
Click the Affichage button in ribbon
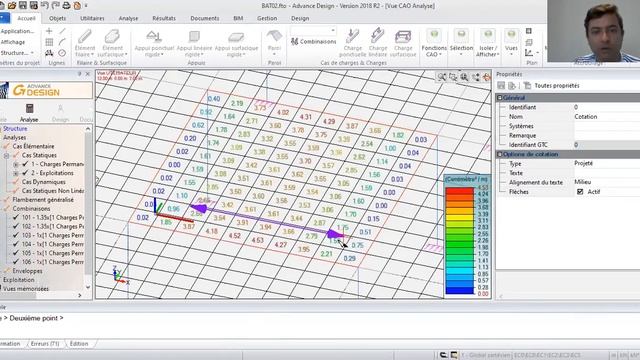[x=13, y=42]
